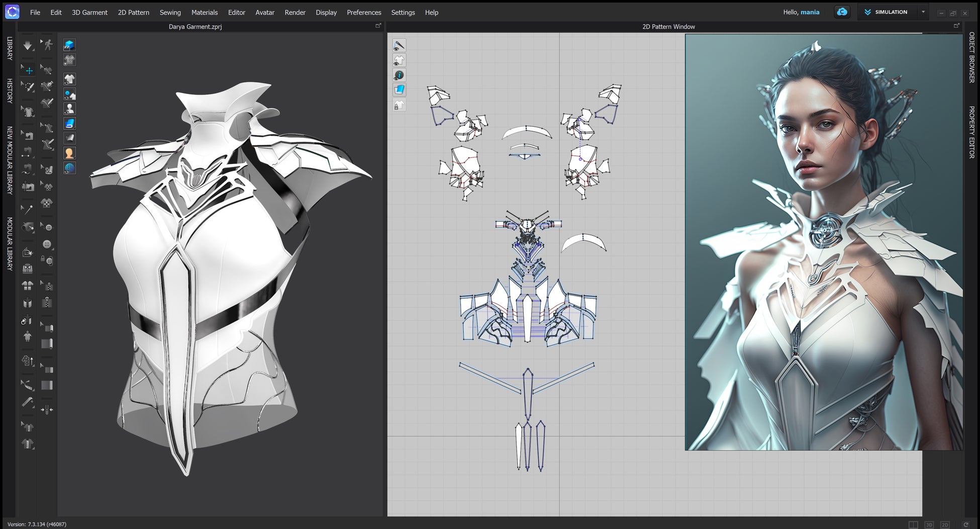Expand the Library side panel
Screen dimensions: 980x529
[x=9, y=48]
